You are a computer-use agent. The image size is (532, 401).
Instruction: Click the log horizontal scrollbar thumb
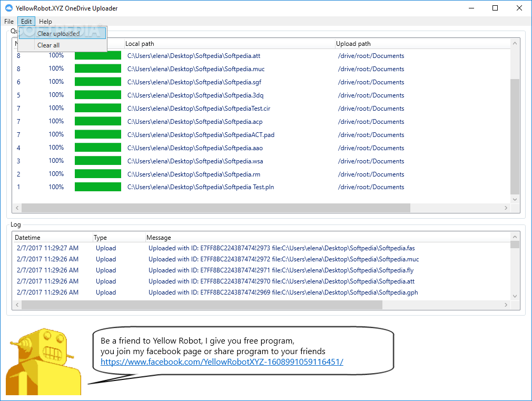(202, 305)
